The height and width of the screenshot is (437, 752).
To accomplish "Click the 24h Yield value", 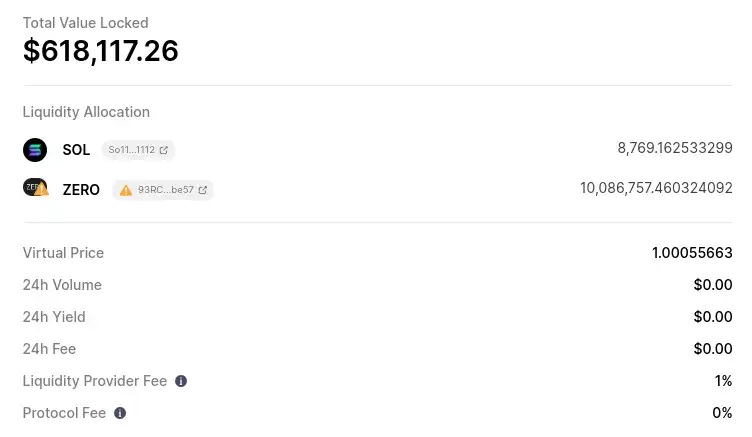I will [x=713, y=317].
